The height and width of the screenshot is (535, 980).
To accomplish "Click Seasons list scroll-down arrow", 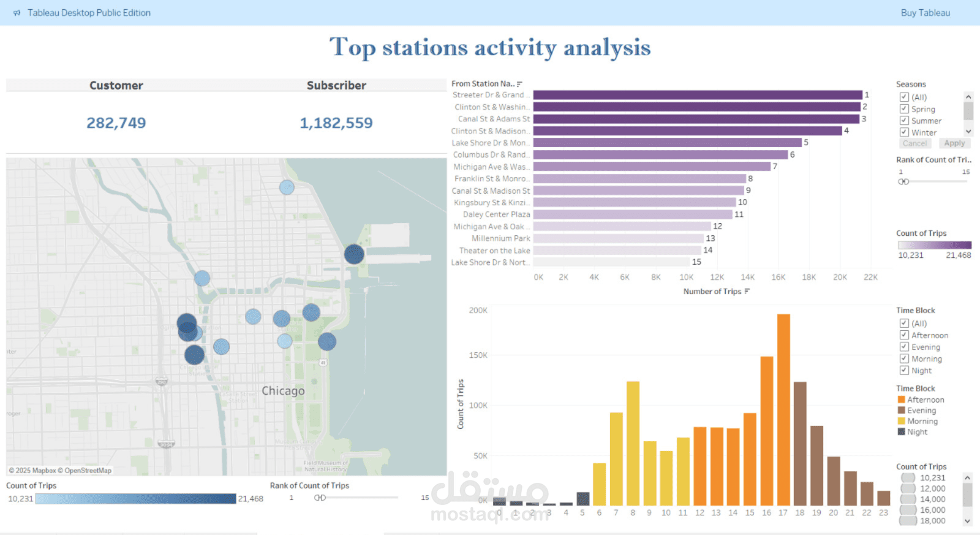I will click(x=968, y=131).
